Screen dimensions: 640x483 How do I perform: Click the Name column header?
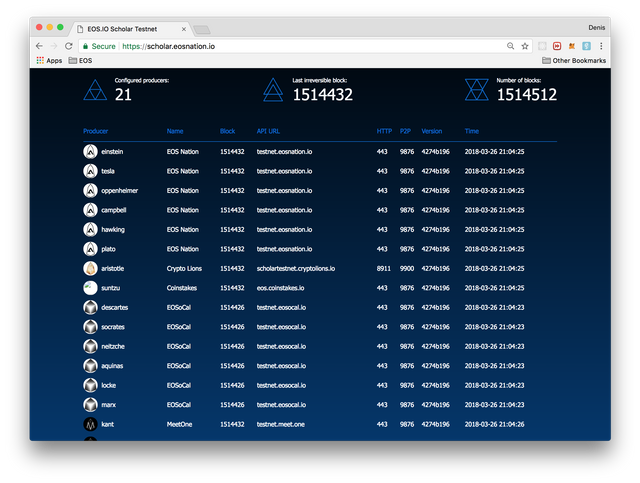tap(175, 131)
